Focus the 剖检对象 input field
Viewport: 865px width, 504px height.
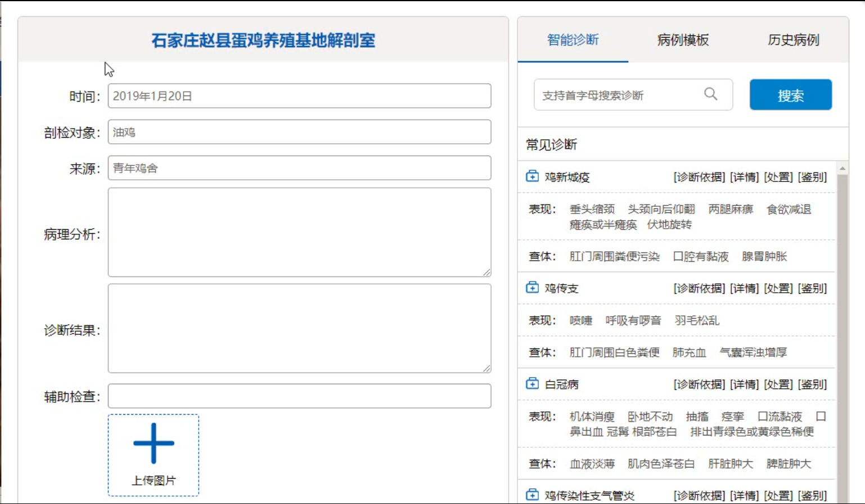[299, 132]
